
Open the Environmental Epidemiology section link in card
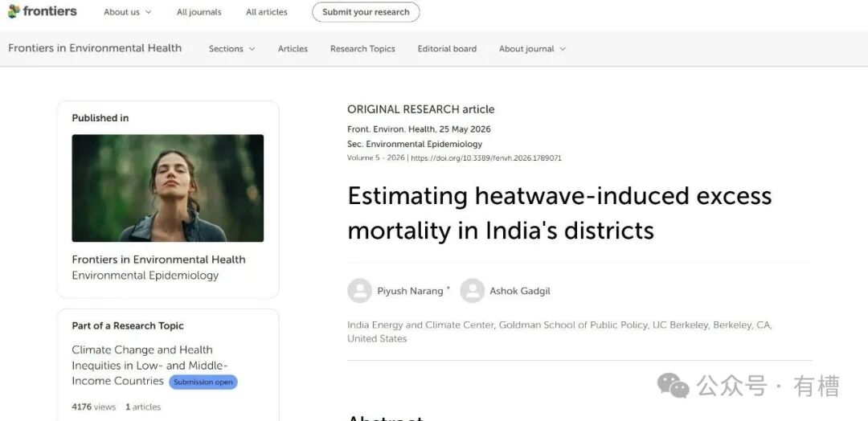[145, 276]
